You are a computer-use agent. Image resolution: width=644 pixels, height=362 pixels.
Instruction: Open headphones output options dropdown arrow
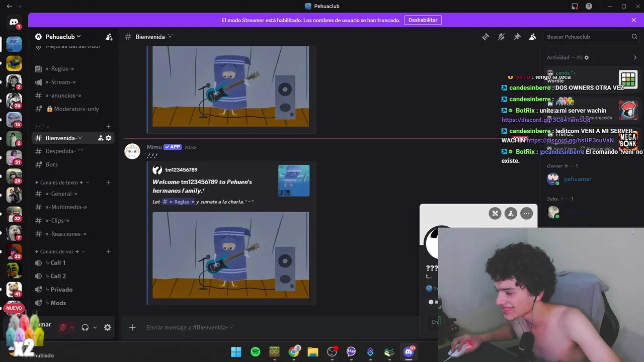(x=95, y=327)
